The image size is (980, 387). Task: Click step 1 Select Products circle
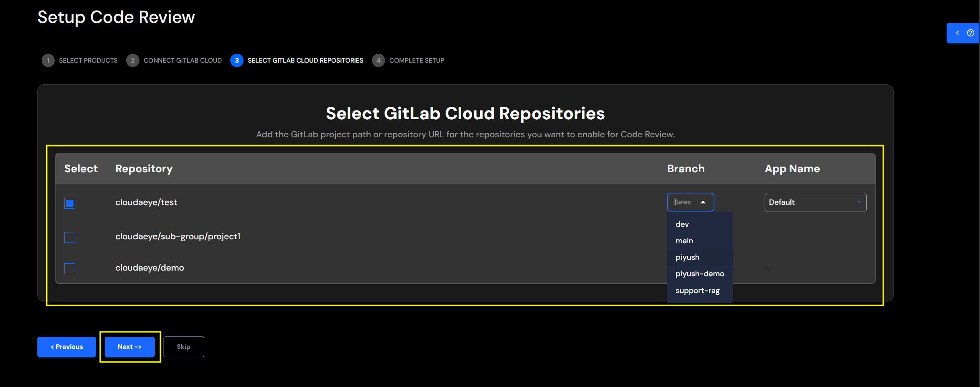(x=48, y=60)
